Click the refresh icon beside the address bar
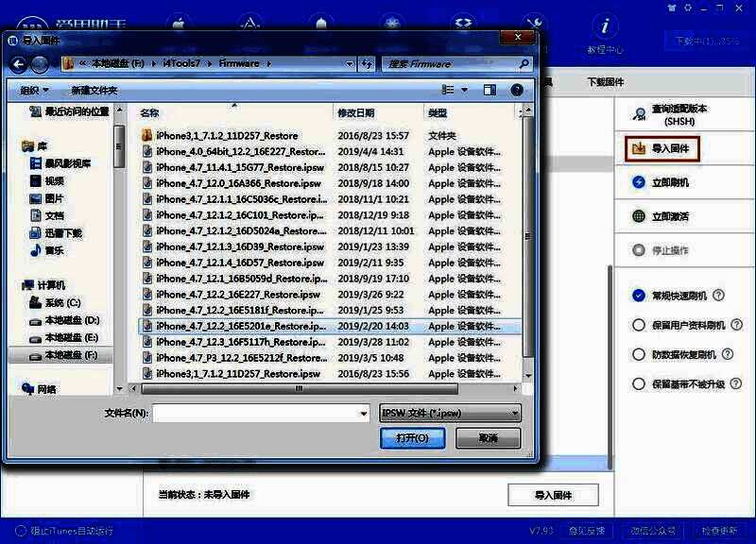The width and height of the screenshot is (756, 544). pos(367,63)
